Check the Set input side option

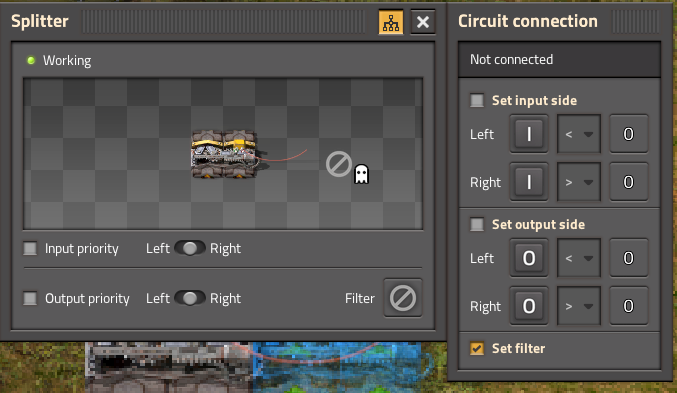[477, 100]
